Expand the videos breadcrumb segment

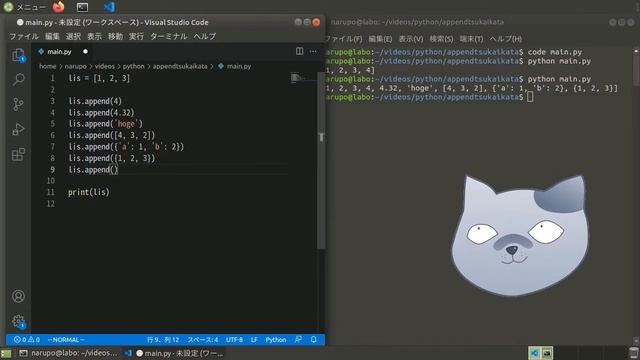pos(104,66)
